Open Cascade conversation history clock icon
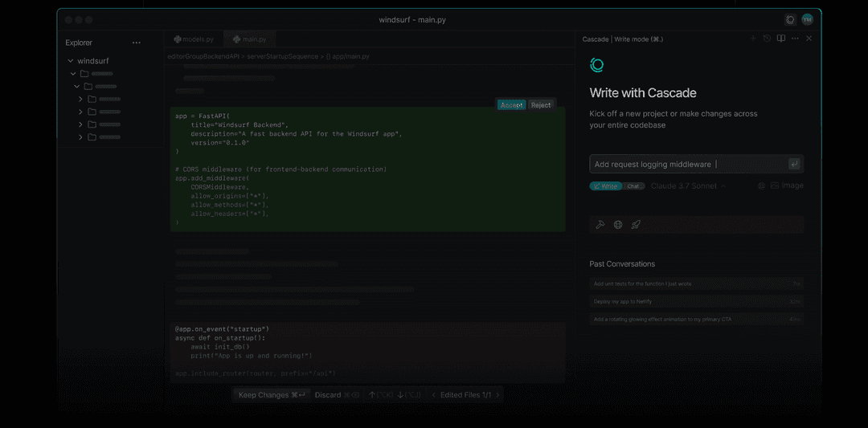The image size is (868, 428). click(767, 39)
